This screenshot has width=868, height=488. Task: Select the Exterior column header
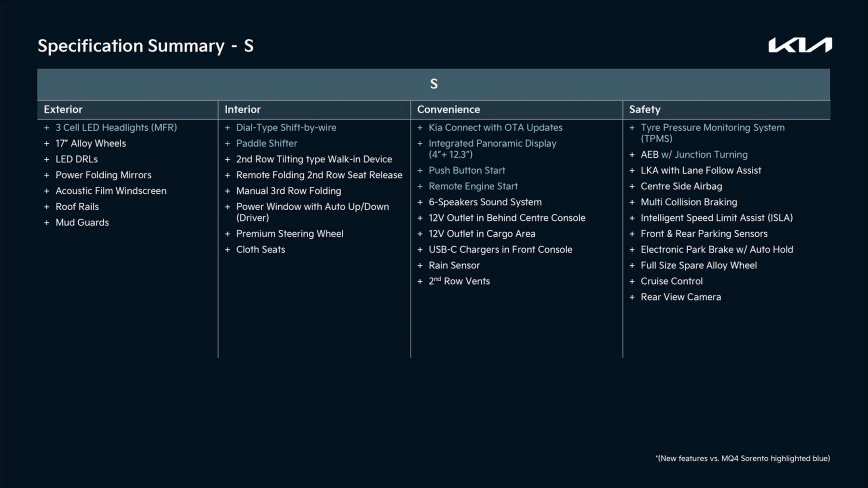pyautogui.click(x=63, y=110)
